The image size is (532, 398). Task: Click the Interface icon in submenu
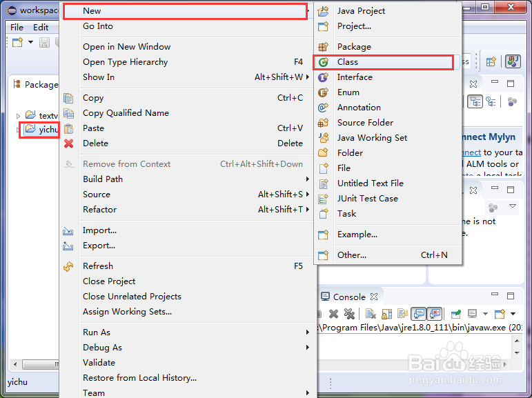(323, 77)
